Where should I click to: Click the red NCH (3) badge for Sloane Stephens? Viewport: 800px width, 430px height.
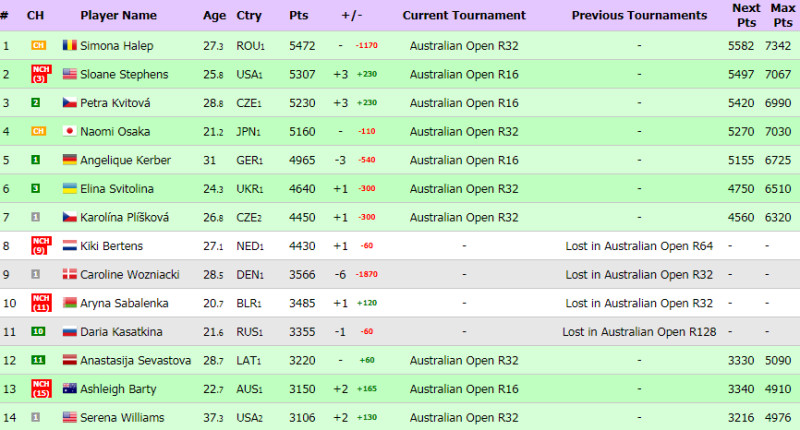click(x=41, y=74)
